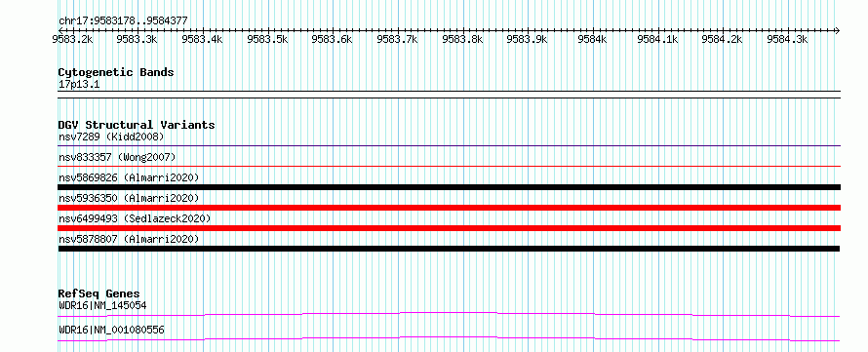
Task: Click the black bar for nsv5878807
Action: 449,249
